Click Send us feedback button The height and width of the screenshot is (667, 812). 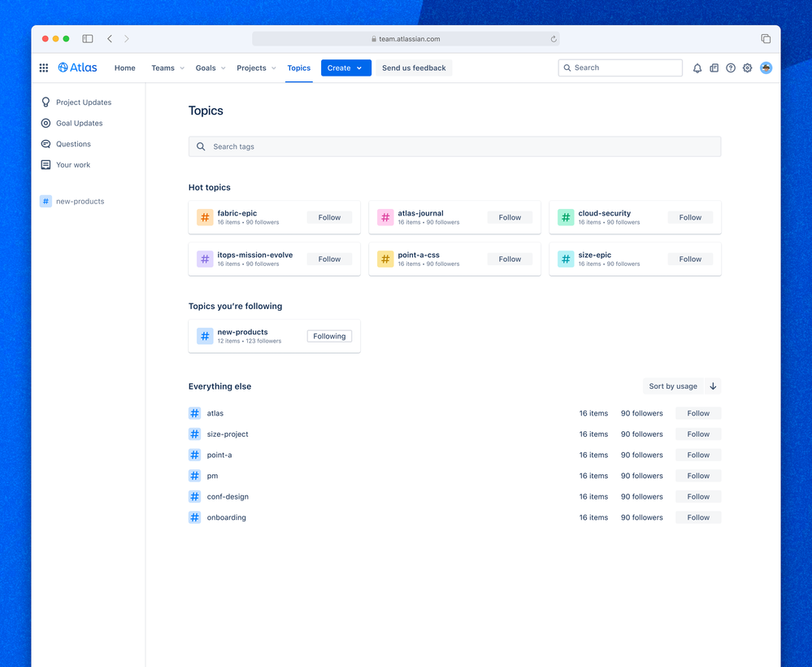point(414,68)
